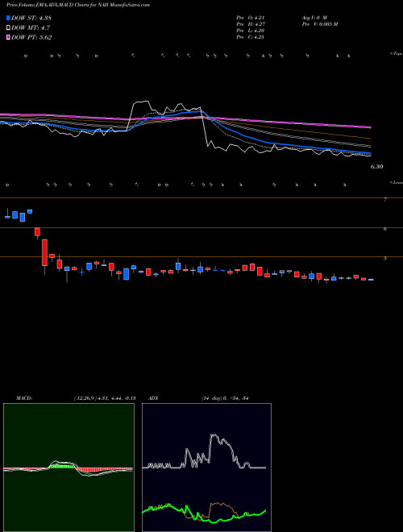Click the 'Pre H: 4.27' high value
This screenshot has height=532, width=403.
(x=251, y=24)
